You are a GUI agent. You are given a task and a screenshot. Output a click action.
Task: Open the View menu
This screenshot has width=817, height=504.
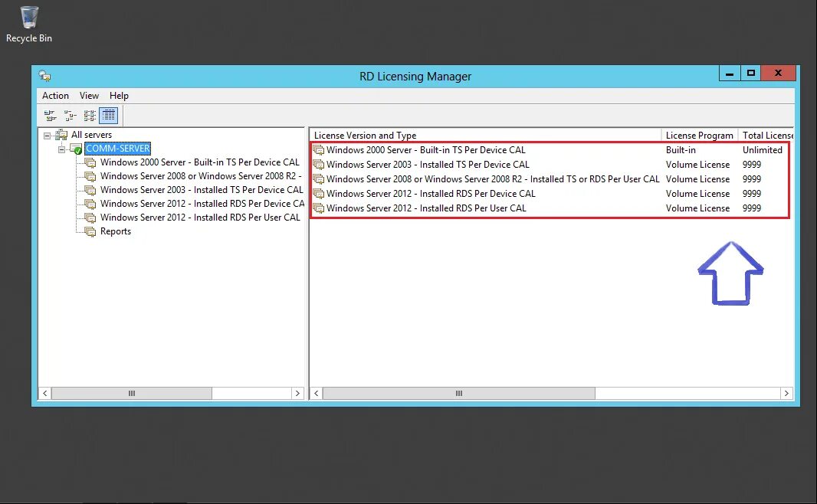89,95
